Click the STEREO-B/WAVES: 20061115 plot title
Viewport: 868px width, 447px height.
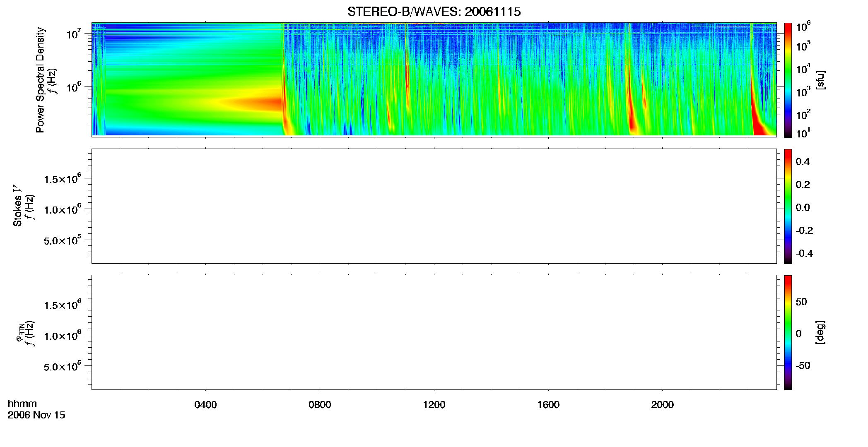434,12
